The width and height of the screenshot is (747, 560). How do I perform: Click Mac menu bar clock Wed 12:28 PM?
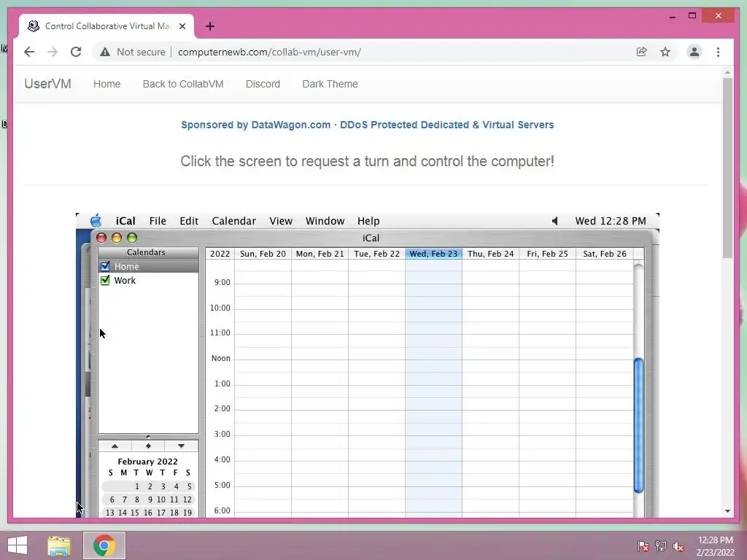(611, 221)
